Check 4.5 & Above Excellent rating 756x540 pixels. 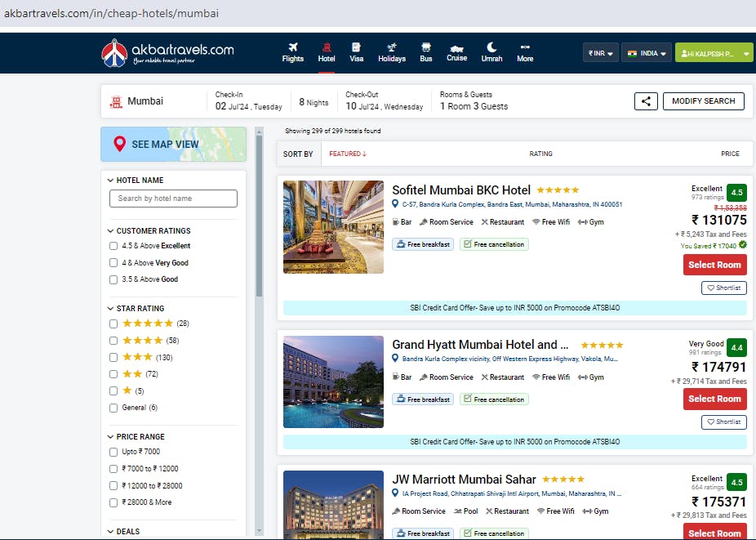tap(113, 246)
